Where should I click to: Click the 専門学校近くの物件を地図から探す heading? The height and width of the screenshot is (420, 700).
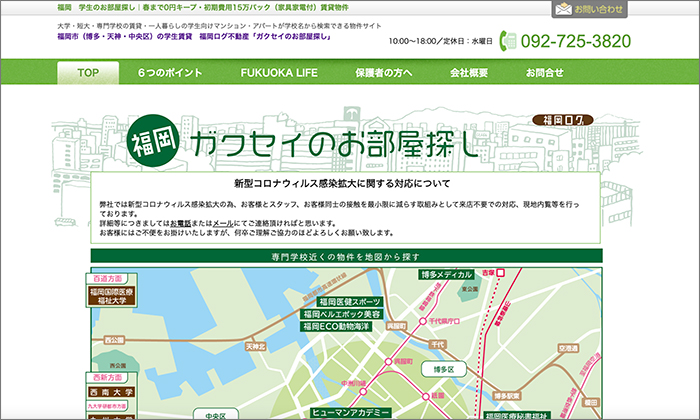tap(346, 257)
